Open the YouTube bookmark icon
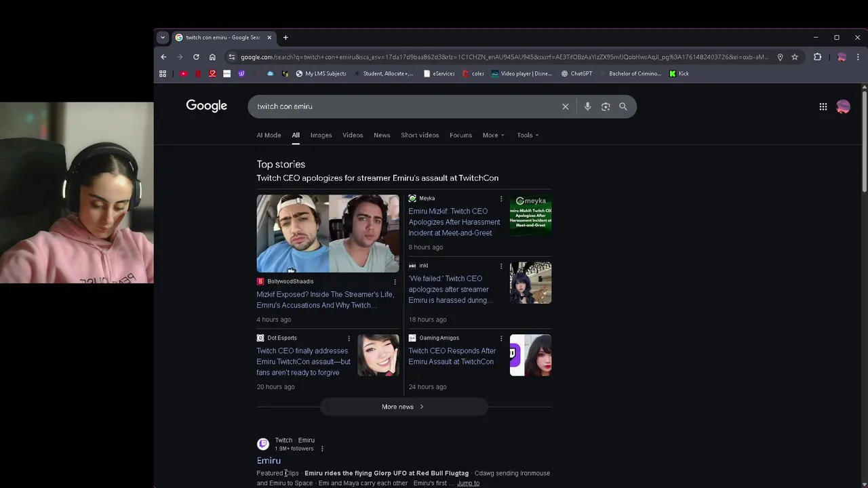This screenshot has height=488, width=868. pyautogui.click(x=183, y=73)
